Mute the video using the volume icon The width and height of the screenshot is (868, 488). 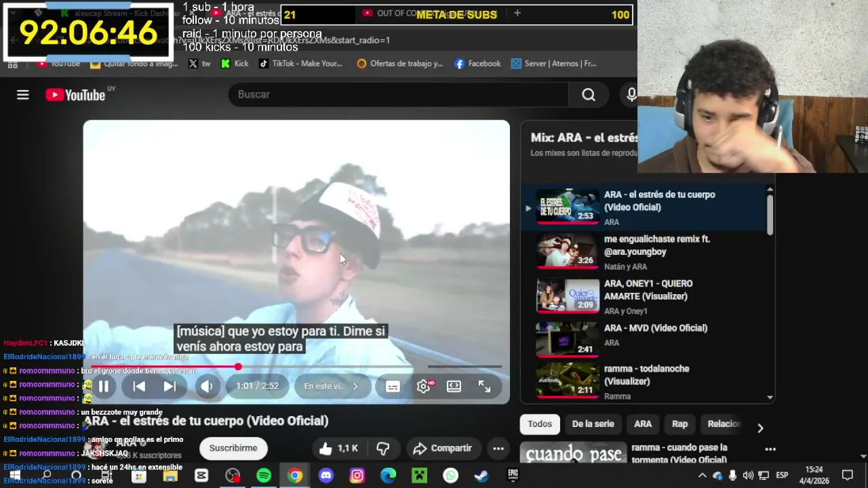pos(207,386)
